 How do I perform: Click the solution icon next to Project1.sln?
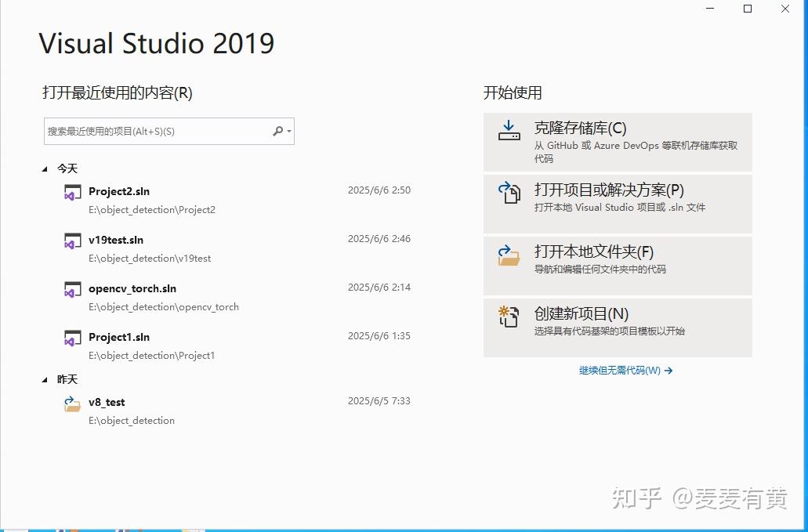point(72,337)
